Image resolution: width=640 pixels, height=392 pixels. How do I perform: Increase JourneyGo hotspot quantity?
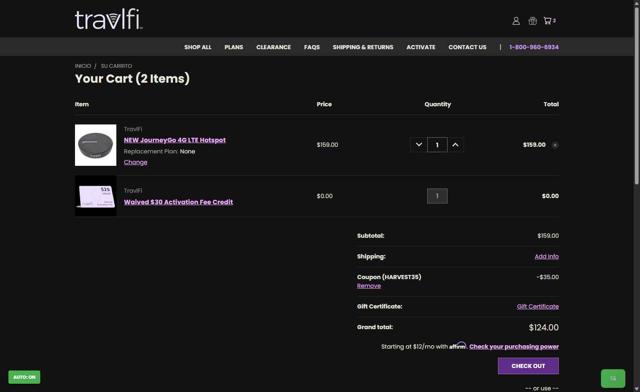pyautogui.click(x=455, y=145)
